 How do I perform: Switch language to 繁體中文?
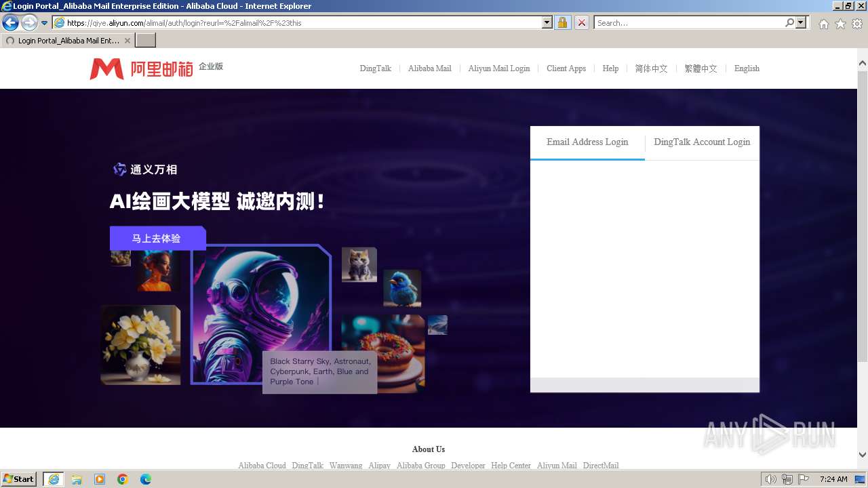click(x=701, y=68)
